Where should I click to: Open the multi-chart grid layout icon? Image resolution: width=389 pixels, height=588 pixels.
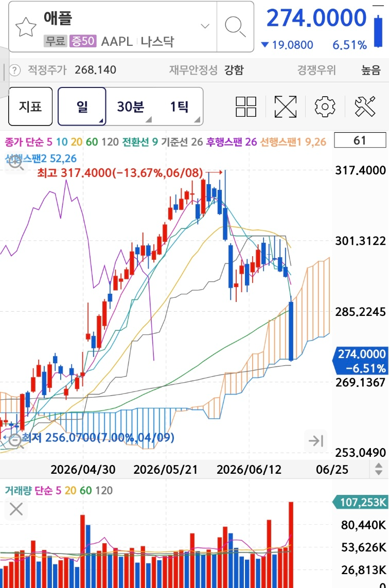coord(246,106)
